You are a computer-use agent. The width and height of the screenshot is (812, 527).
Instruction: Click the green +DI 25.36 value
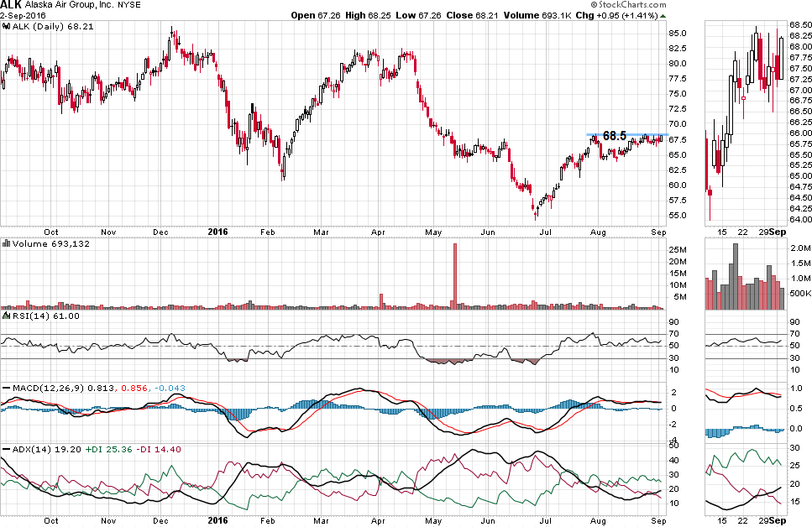[109, 449]
